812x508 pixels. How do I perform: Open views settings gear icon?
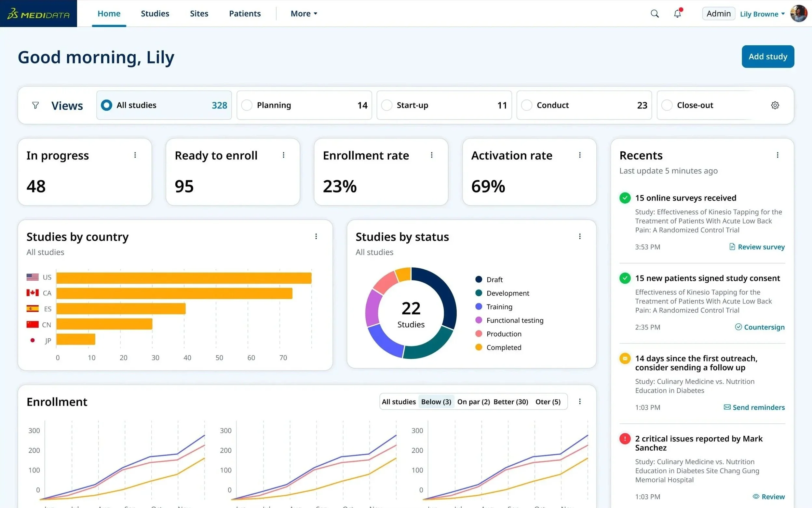click(775, 106)
